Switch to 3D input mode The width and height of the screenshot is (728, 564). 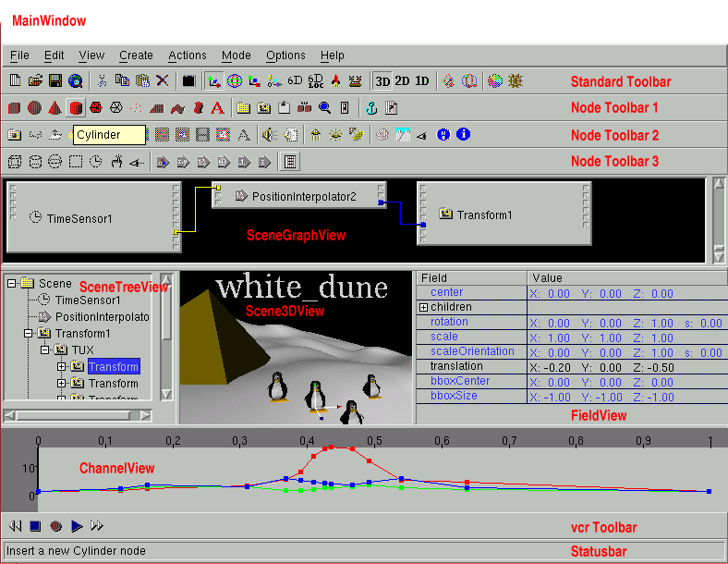(382, 80)
